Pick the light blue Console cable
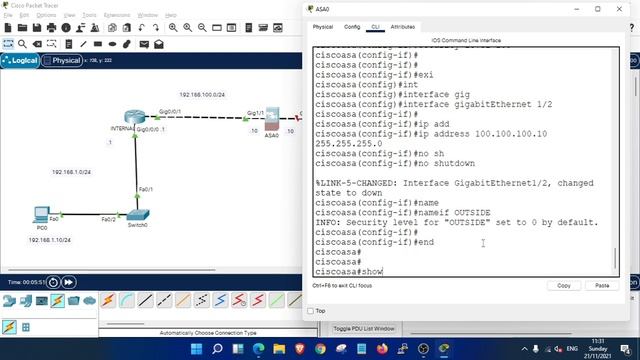 pyautogui.click(x=127, y=300)
